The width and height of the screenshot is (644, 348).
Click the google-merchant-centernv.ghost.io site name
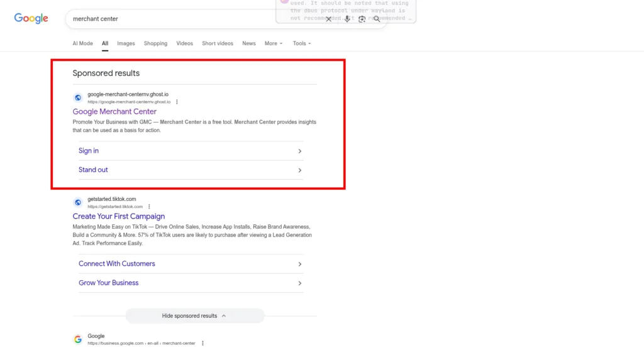pyautogui.click(x=128, y=94)
